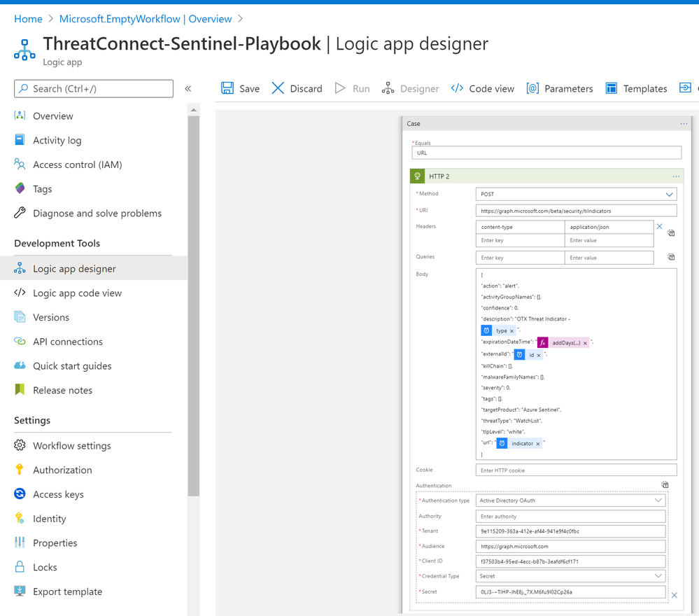Remove the type token from Body

(511, 331)
